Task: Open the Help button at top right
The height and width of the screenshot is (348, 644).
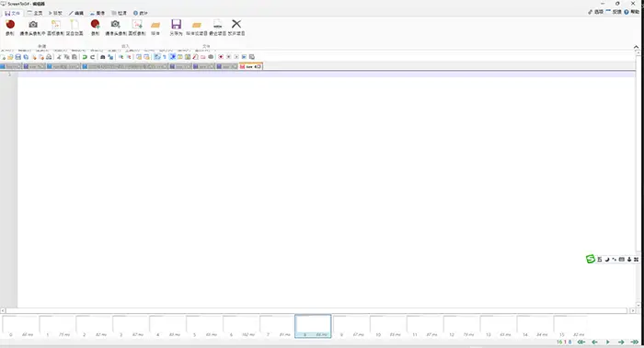Action: coord(632,12)
